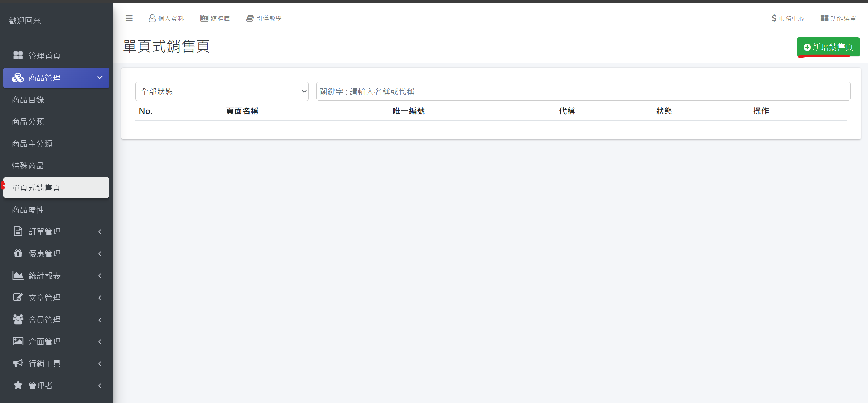Click the 關鍵字 search input field
This screenshot has height=403, width=868.
tap(583, 91)
